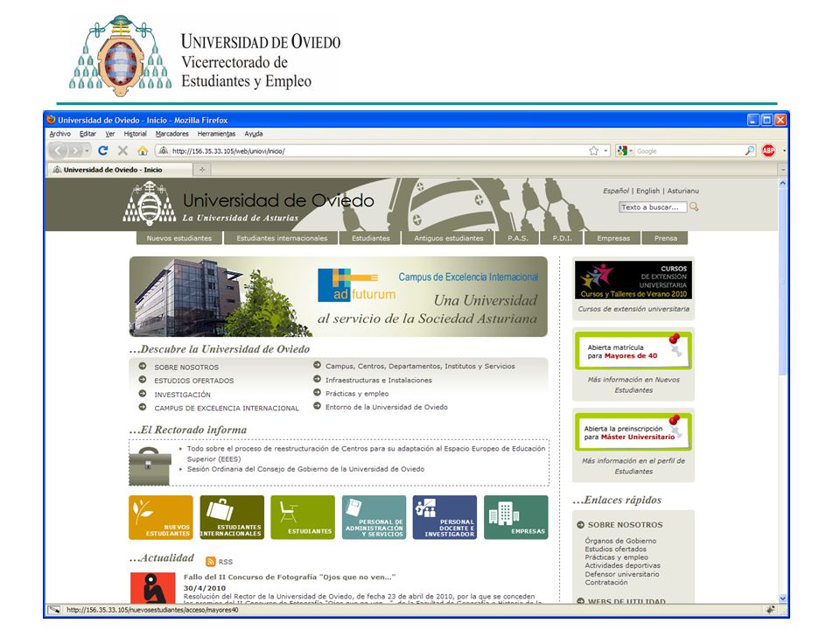Click the browser forward arrow
This screenshot has width=840, height=630.
pyautogui.click(x=75, y=151)
